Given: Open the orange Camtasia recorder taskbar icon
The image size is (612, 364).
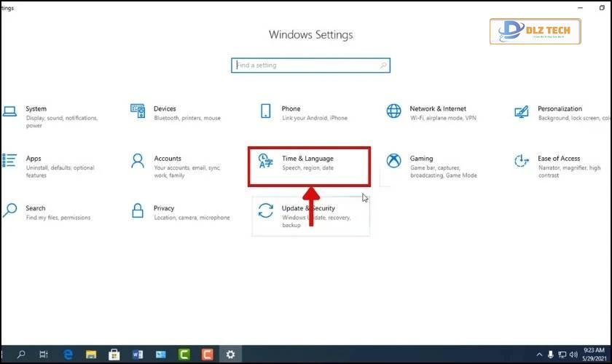Looking at the screenshot, I should [207, 355].
